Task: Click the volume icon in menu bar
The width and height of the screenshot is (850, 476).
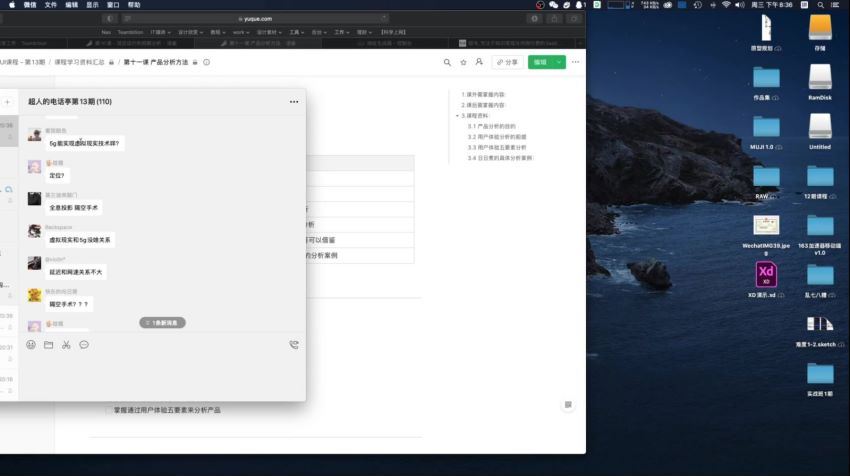Action: [x=739, y=5]
